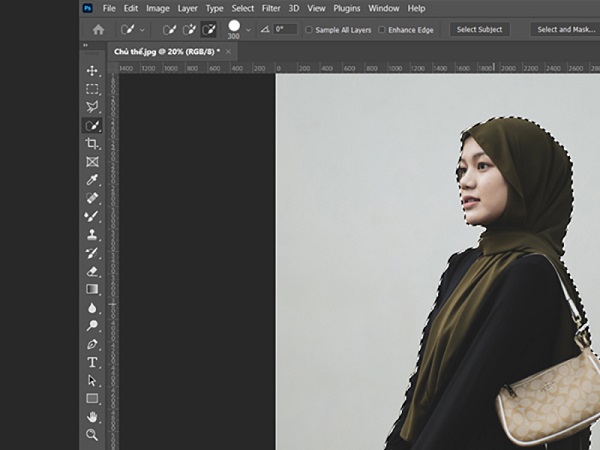Image resolution: width=600 pixels, height=450 pixels.
Task: Select the Brush tool
Action: click(x=92, y=217)
